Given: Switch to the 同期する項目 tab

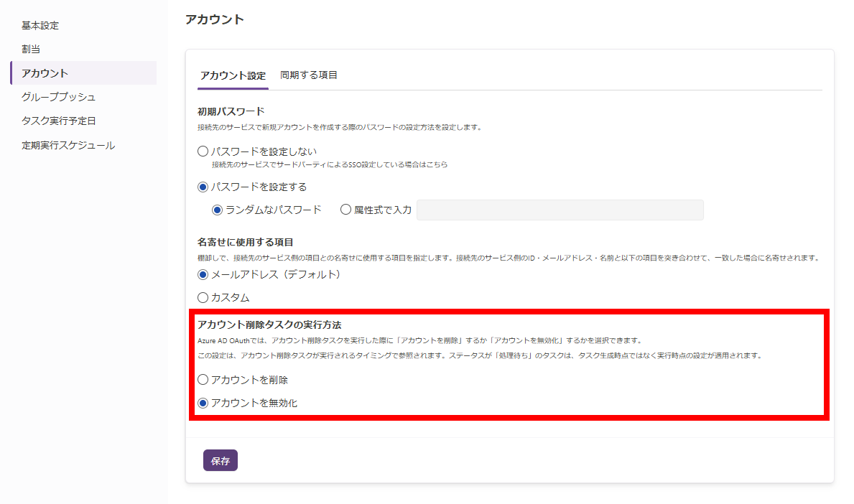Looking at the screenshot, I should click(x=309, y=75).
